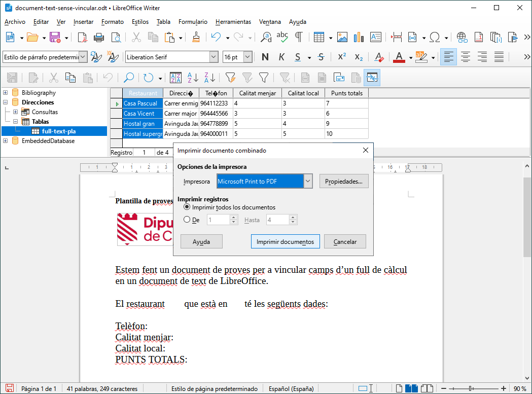Apply subscript formatting
532x394 pixels.
[x=359, y=57]
